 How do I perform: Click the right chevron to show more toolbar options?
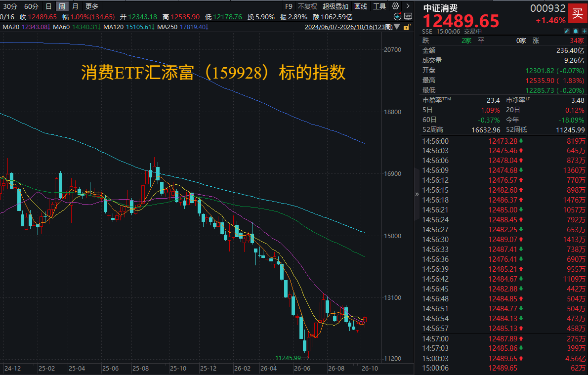(408, 6)
